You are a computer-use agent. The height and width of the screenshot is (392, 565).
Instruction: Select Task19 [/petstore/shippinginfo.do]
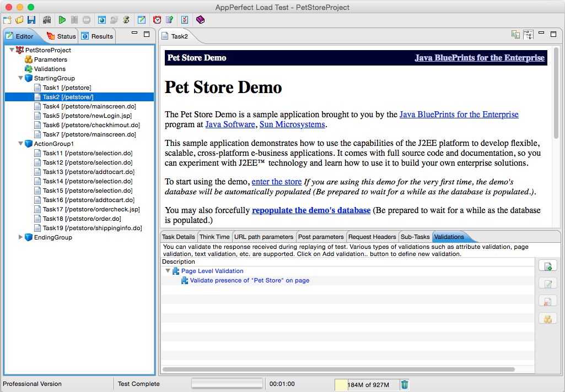click(92, 228)
